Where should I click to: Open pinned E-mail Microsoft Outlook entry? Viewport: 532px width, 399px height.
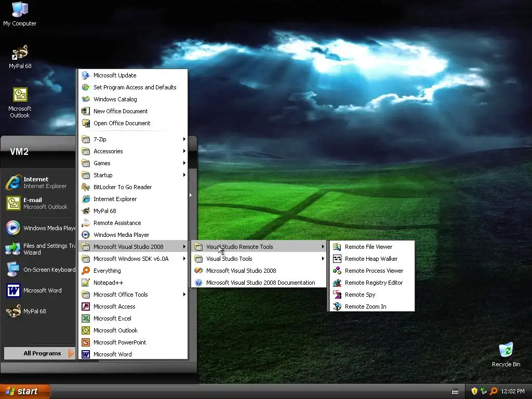[40, 203]
